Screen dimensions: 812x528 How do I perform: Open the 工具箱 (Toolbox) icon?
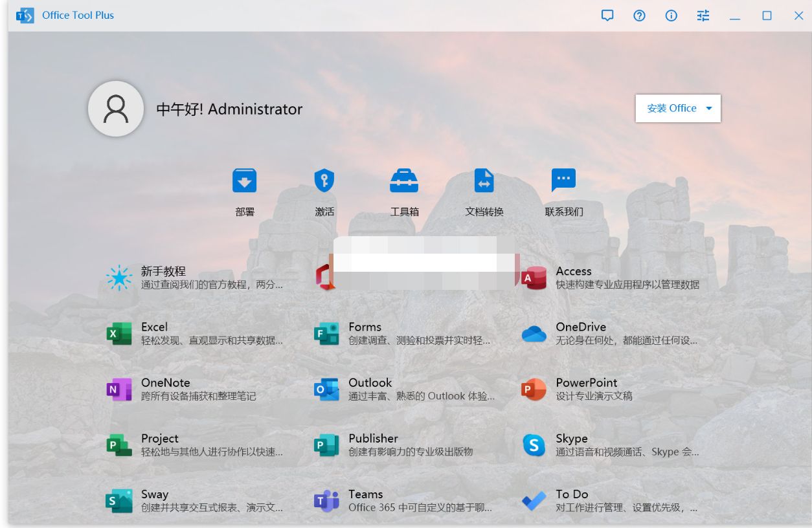pyautogui.click(x=404, y=188)
